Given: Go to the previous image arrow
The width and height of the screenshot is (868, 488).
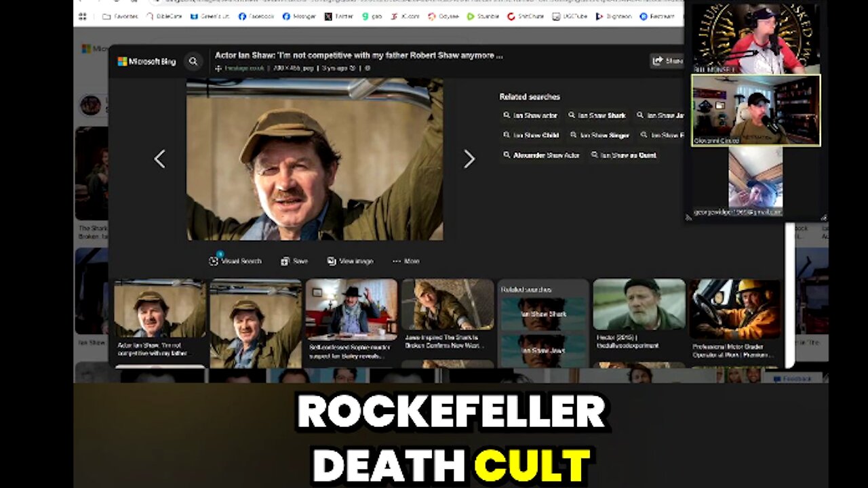Looking at the screenshot, I should (159, 159).
